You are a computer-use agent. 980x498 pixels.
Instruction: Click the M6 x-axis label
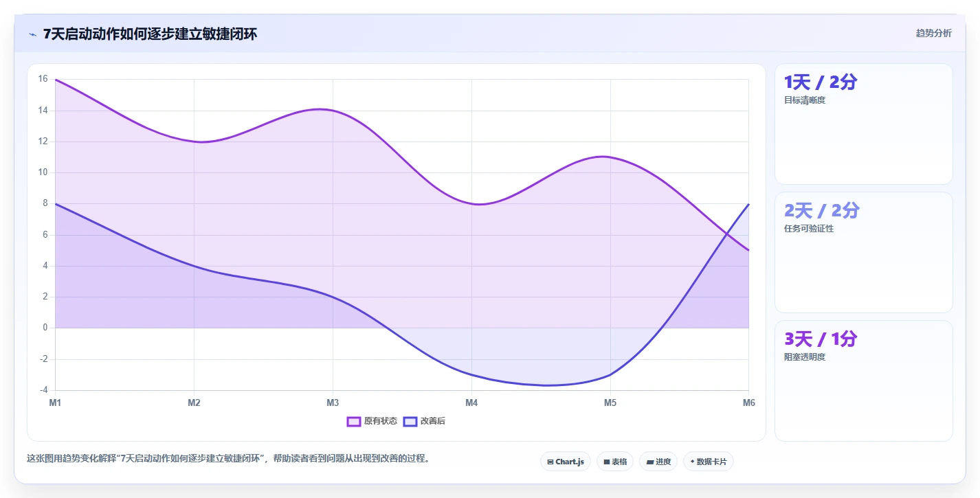749,403
